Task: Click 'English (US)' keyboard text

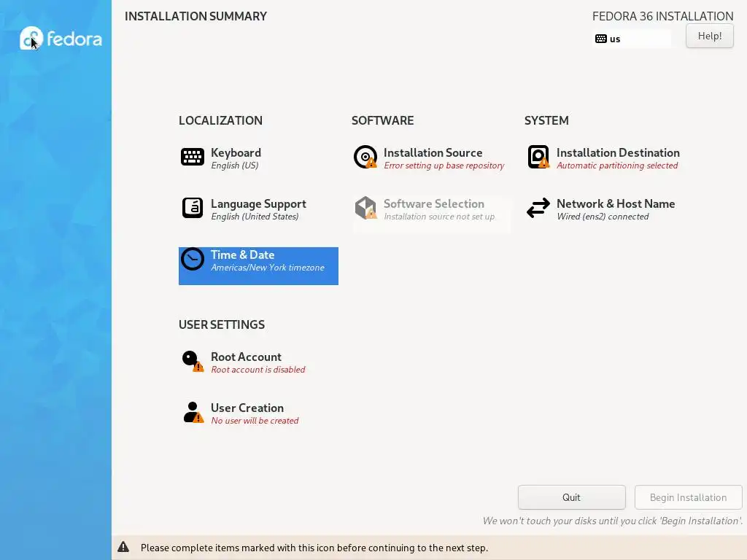Action: (x=234, y=166)
